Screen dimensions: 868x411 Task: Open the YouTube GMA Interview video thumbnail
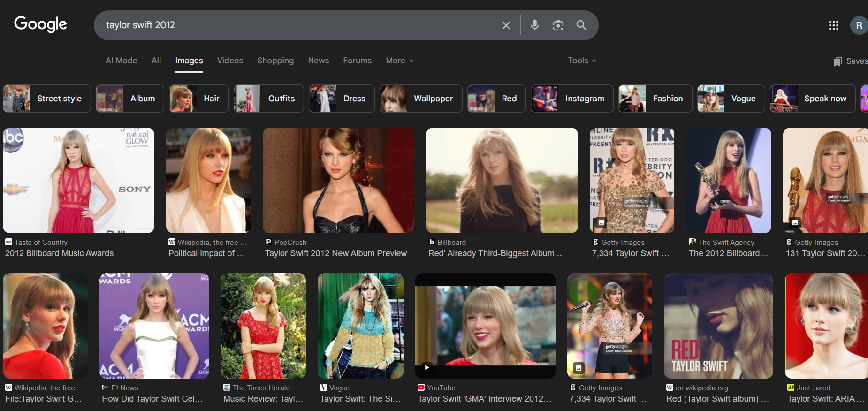click(485, 326)
